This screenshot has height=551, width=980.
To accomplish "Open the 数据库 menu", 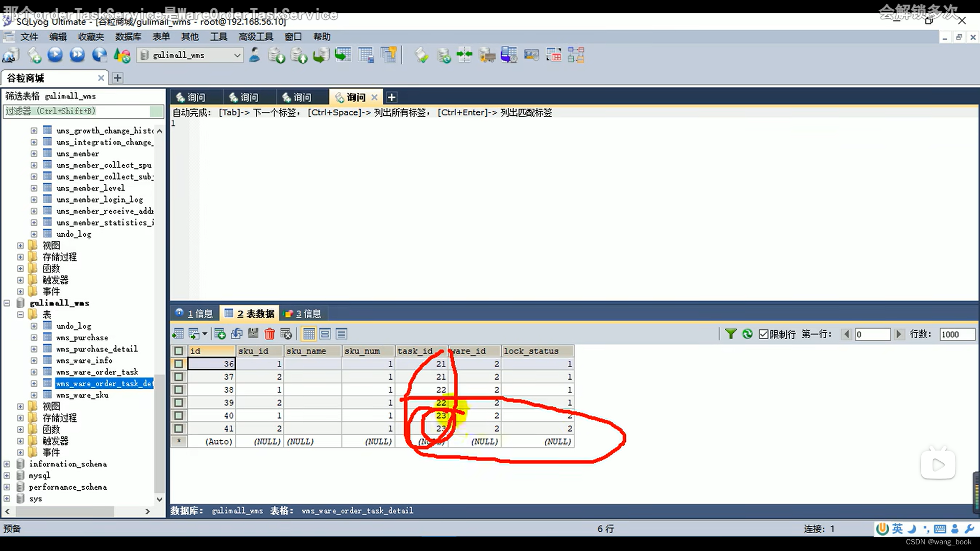I will pyautogui.click(x=128, y=37).
